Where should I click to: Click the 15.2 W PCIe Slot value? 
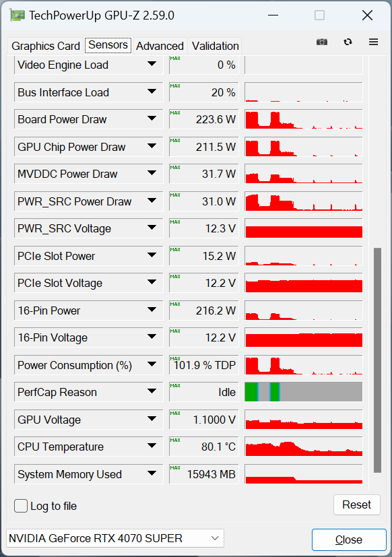(x=203, y=256)
